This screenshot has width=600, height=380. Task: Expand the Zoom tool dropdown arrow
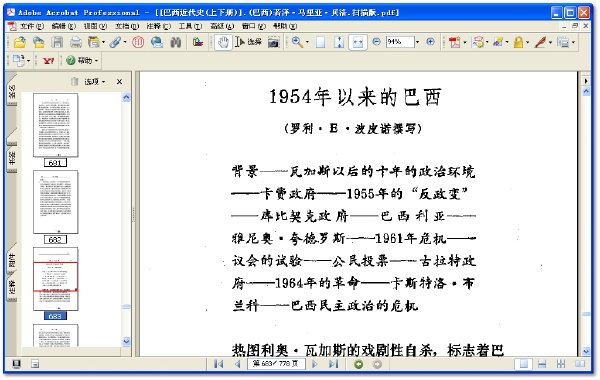[308, 42]
